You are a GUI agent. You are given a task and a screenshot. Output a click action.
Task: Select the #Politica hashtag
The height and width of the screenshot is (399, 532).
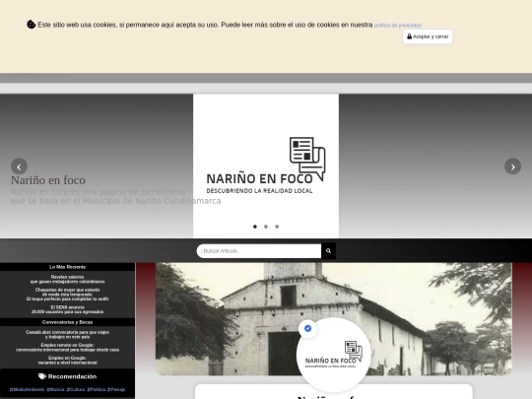[96, 389]
